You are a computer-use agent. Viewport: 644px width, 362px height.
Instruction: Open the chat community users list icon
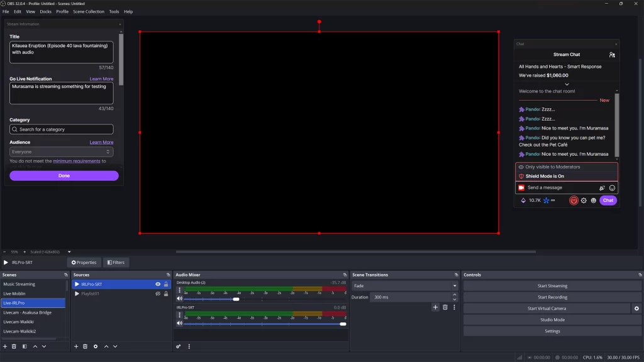pyautogui.click(x=612, y=55)
